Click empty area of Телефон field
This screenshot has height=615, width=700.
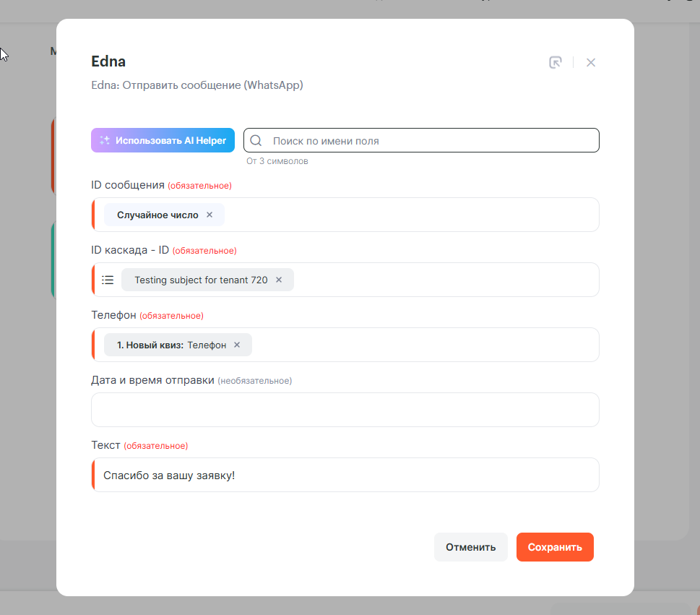pyautogui.click(x=426, y=345)
